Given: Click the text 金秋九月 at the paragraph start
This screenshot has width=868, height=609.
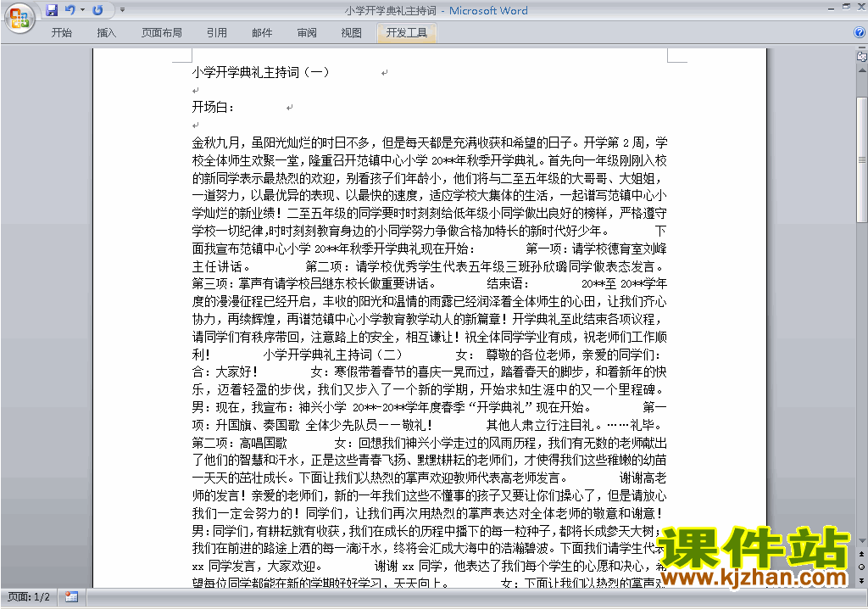Looking at the screenshot, I should coord(215,142).
